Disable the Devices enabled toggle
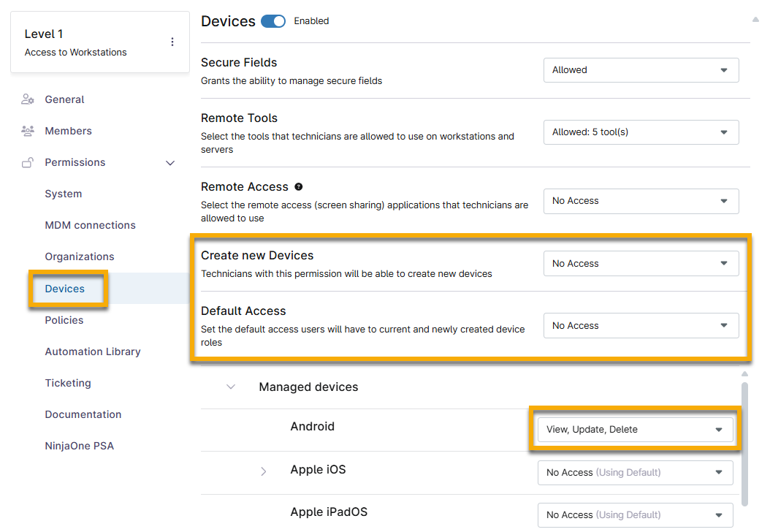This screenshot has width=770, height=532. 273,21
